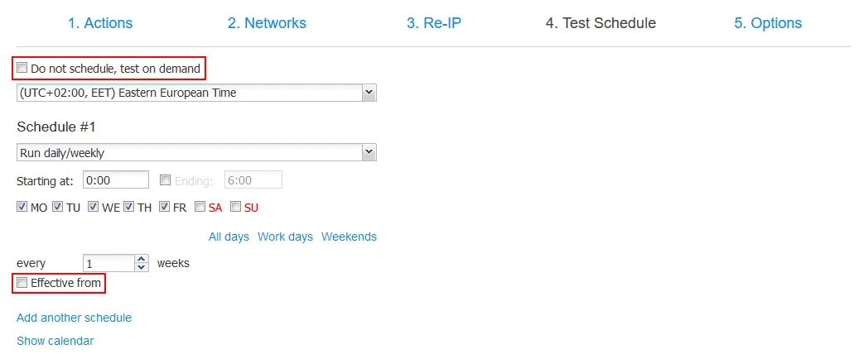Check the SA day checkbox
The image size is (868, 354).
tap(200, 207)
